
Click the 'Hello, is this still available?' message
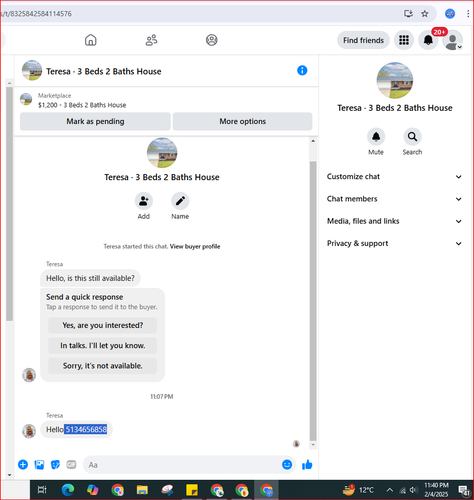90,278
